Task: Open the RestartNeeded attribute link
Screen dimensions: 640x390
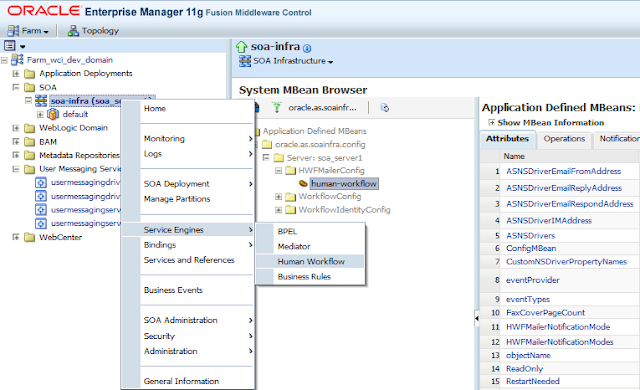Action: (533, 381)
